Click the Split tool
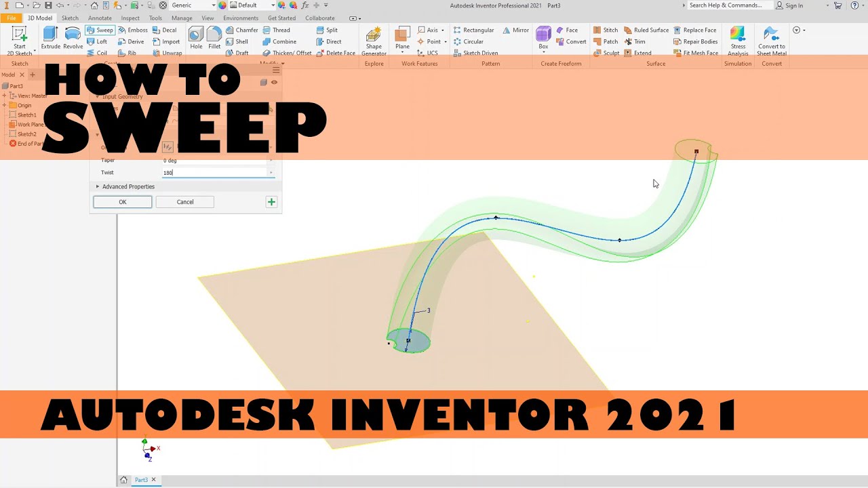The image size is (868, 488). pos(327,30)
